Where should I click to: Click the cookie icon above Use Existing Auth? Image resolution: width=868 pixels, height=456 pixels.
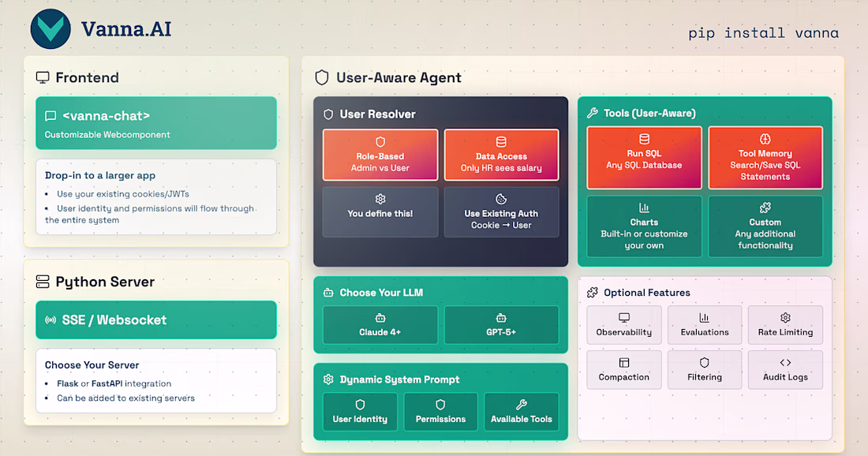pos(501,199)
